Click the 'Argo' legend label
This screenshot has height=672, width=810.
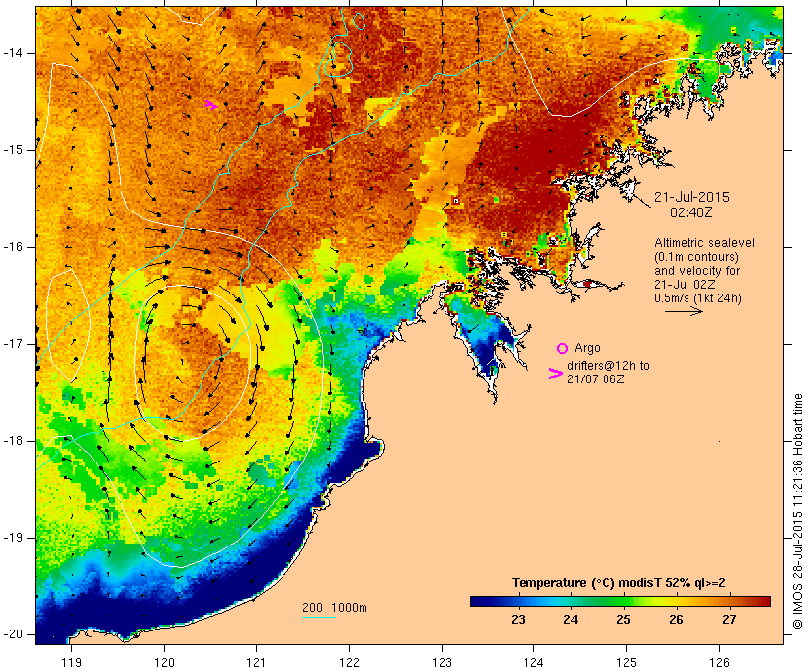pyautogui.click(x=587, y=348)
